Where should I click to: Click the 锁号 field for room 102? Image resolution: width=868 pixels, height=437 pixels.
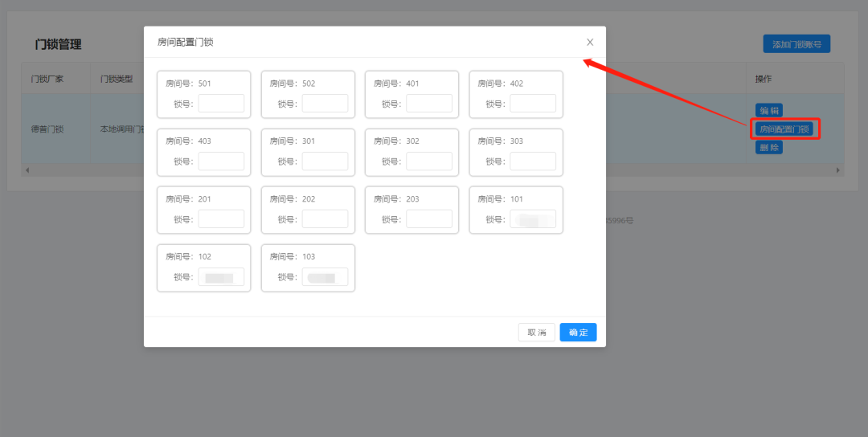click(221, 276)
